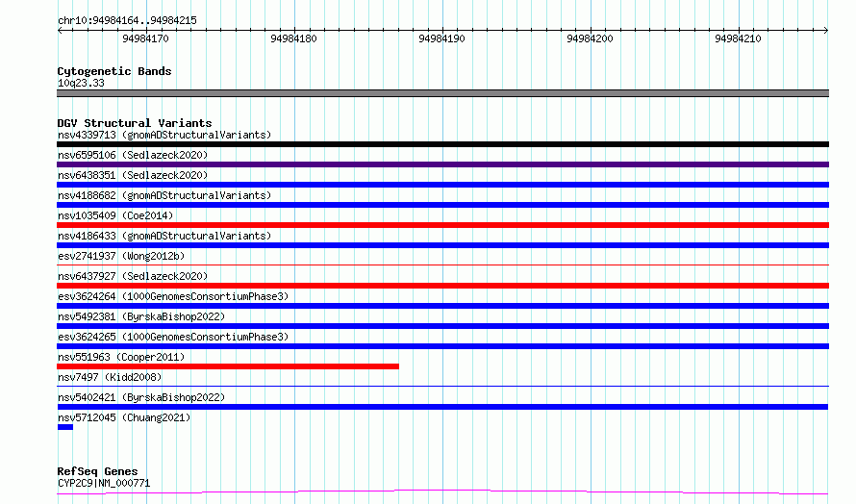Screen dimensions: 856x504
Task: Click the nsv7497 (Kidd2008) label
Action: [x=110, y=377]
